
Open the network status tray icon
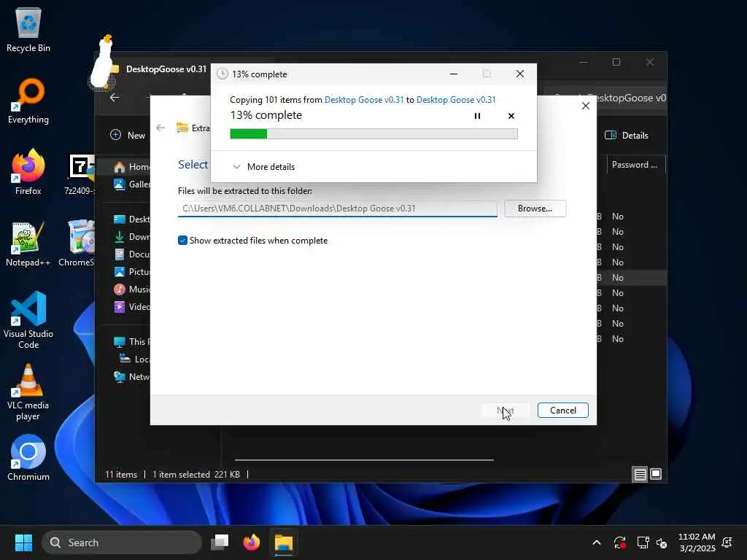(643, 542)
